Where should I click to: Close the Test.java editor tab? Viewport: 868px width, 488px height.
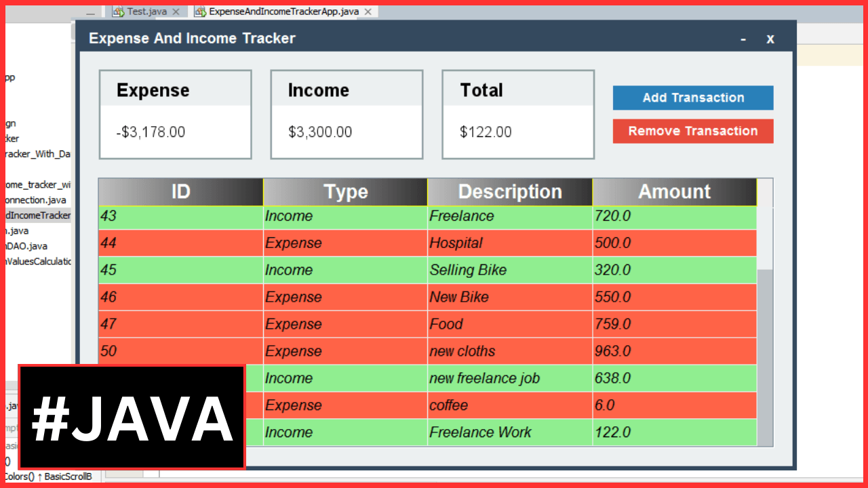click(176, 12)
